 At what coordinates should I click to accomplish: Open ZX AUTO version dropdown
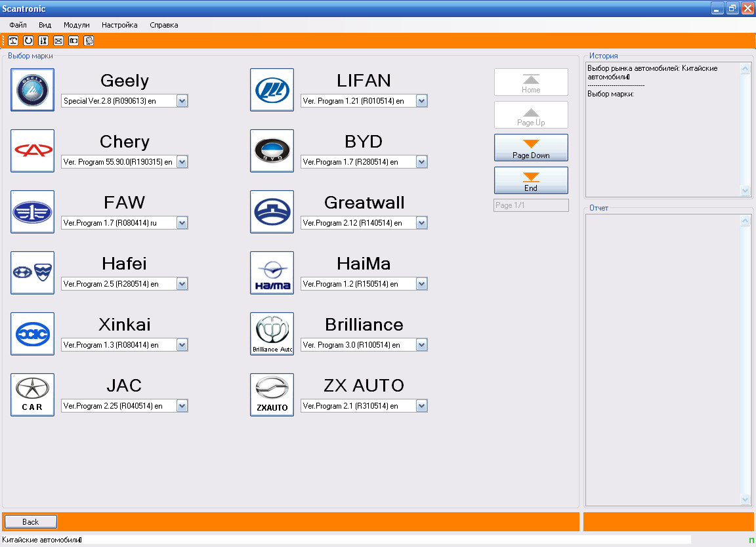click(421, 406)
